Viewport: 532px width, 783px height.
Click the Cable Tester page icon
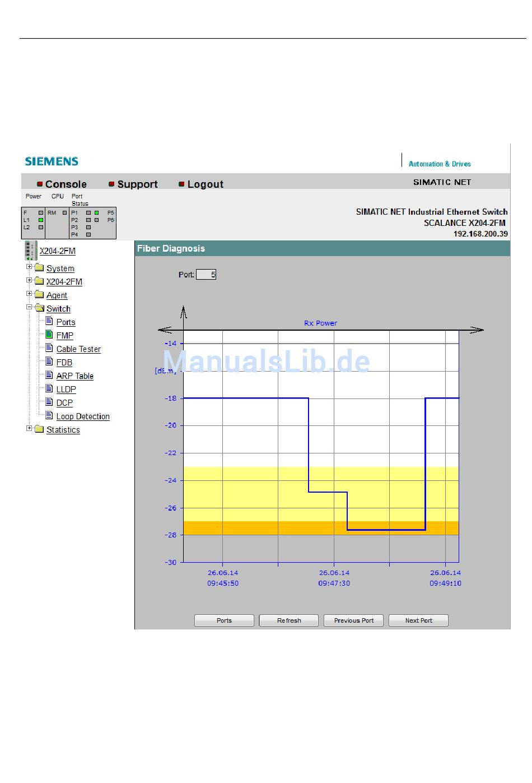tap(49, 348)
